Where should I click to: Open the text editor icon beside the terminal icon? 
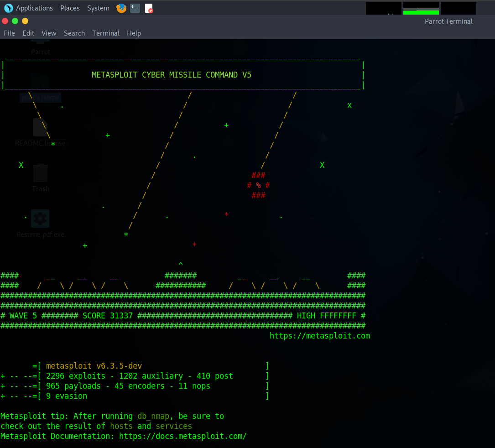(149, 8)
